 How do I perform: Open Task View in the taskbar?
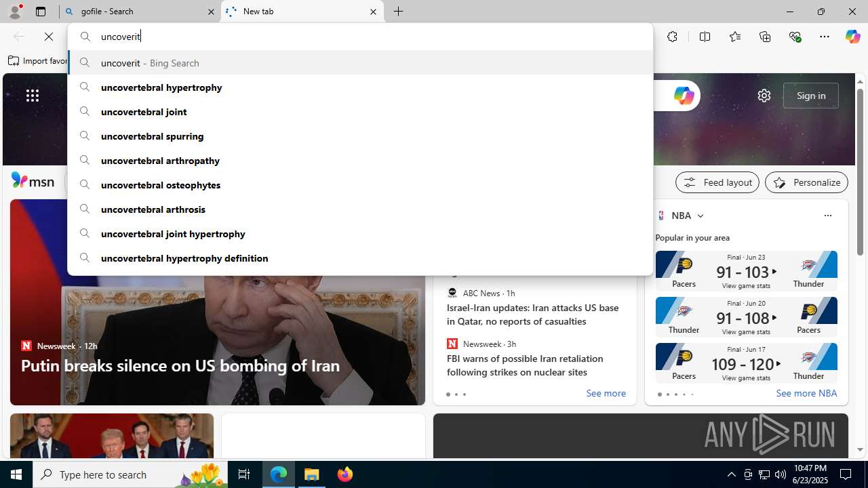point(244,474)
